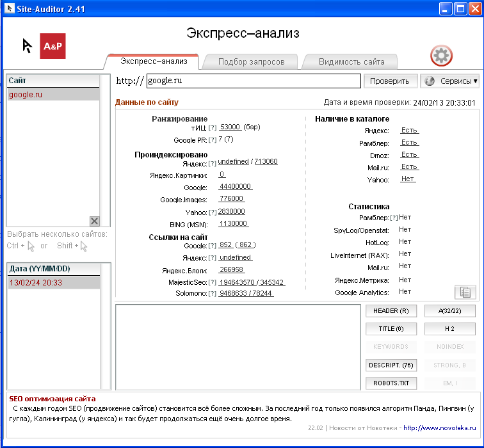Show help [?] for indexed Yahoo
Viewport: 484px width, 448px height.
pyautogui.click(x=213, y=212)
